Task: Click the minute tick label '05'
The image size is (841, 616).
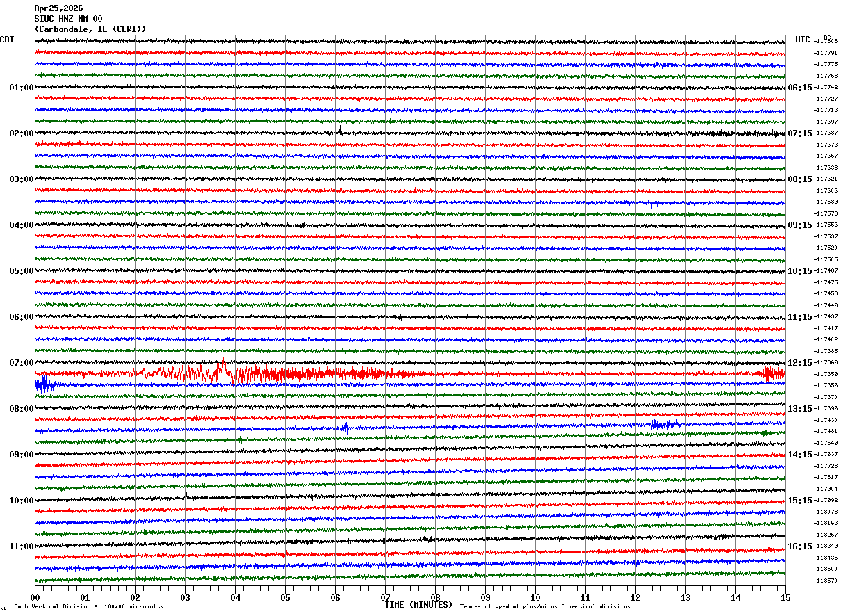Action: tap(285, 597)
